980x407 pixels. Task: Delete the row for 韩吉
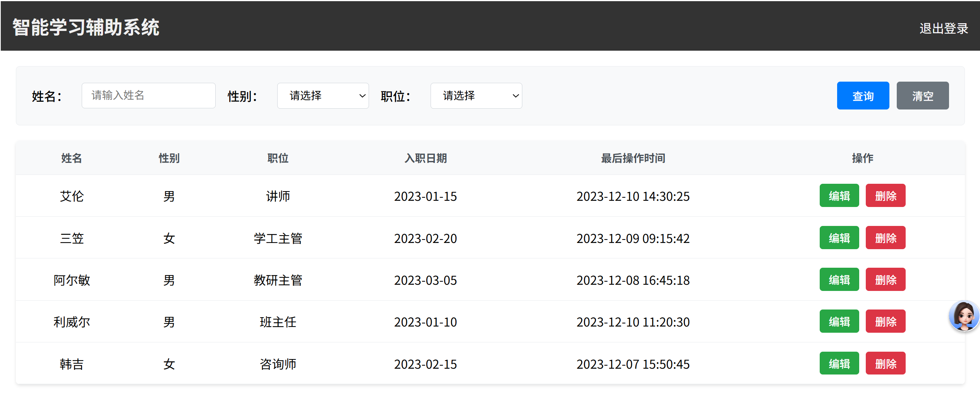pos(886,364)
